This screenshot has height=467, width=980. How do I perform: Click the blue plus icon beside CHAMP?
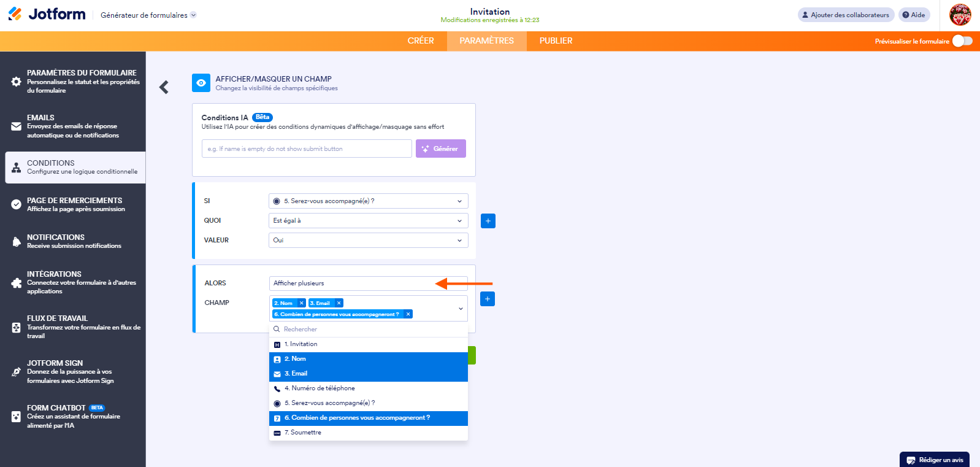click(487, 299)
